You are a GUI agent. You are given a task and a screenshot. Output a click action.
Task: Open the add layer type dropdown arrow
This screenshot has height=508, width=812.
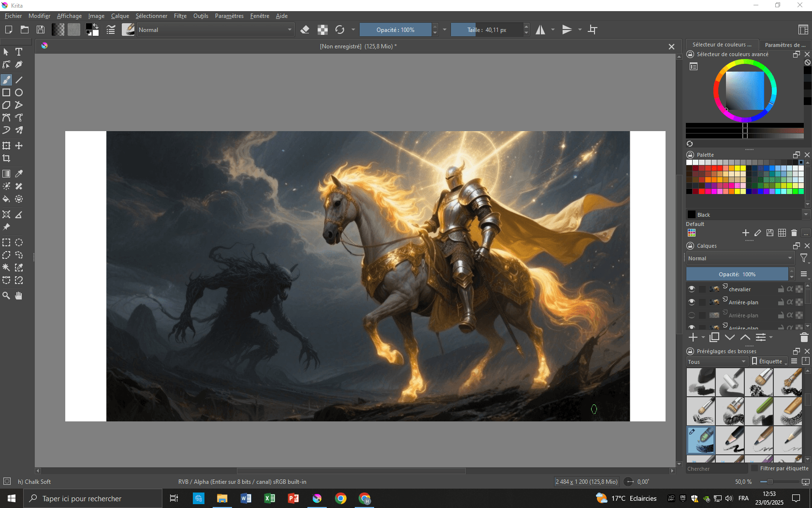(703, 337)
